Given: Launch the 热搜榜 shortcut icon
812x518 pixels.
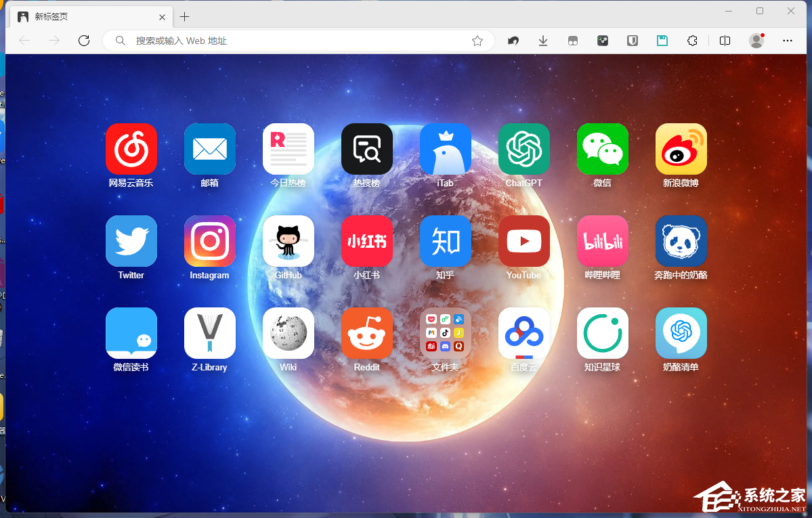Looking at the screenshot, I should point(366,149).
